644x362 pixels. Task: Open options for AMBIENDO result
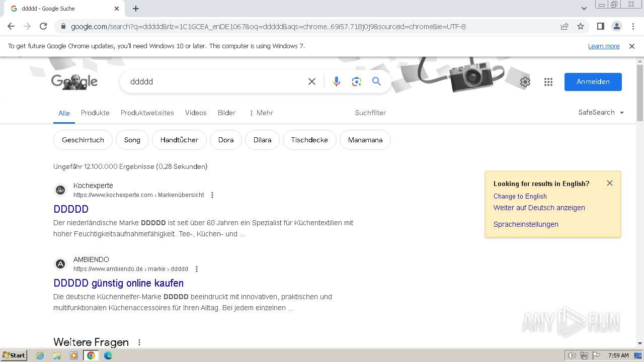(x=197, y=269)
